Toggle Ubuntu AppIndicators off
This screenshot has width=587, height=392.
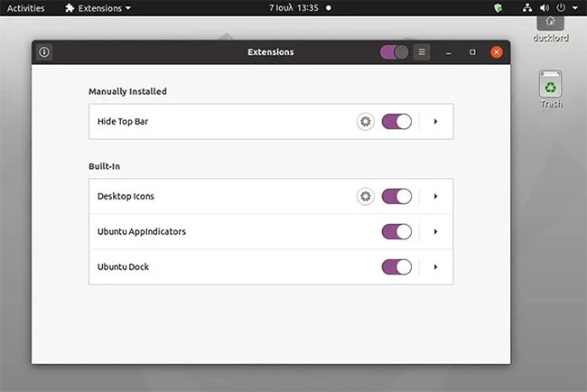tap(396, 231)
